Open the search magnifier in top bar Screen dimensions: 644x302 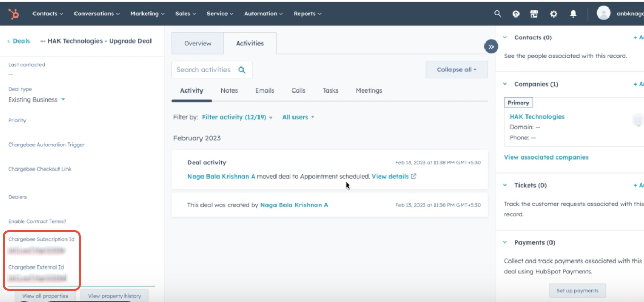[498, 14]
